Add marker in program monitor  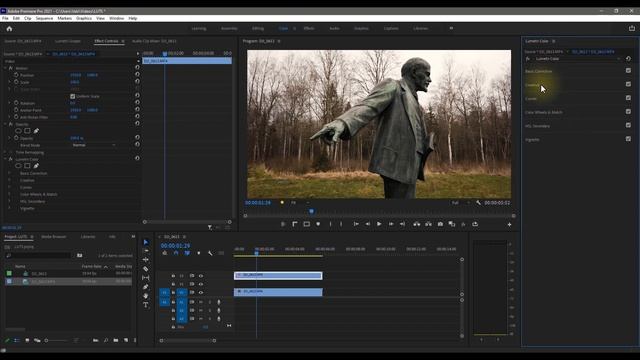coord(318,224)
